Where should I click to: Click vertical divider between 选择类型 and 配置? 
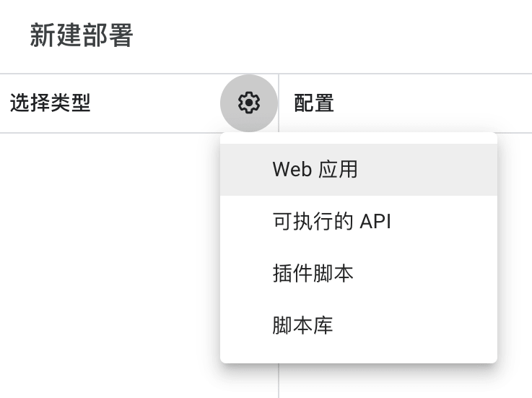coord(279,381)
